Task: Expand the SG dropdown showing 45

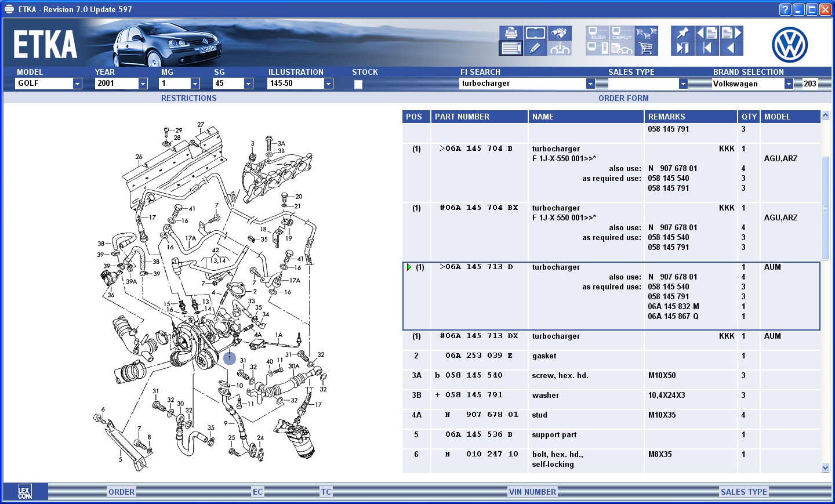Action: click(248, 84)
